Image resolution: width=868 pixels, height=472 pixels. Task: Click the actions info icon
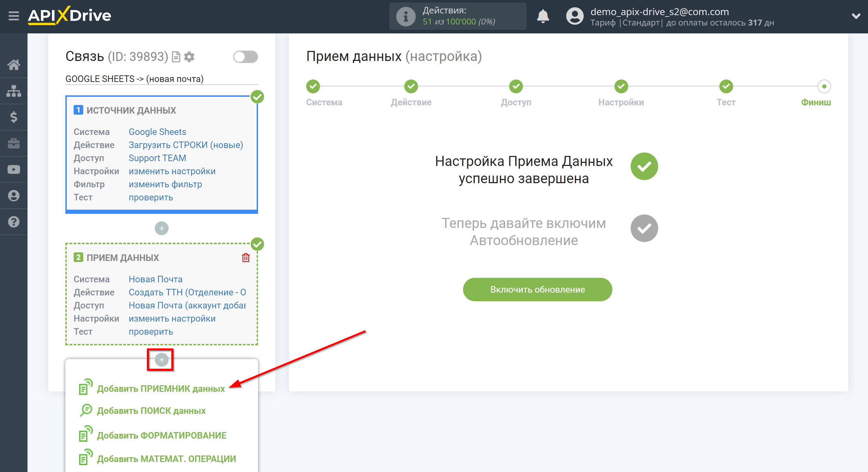406,16
